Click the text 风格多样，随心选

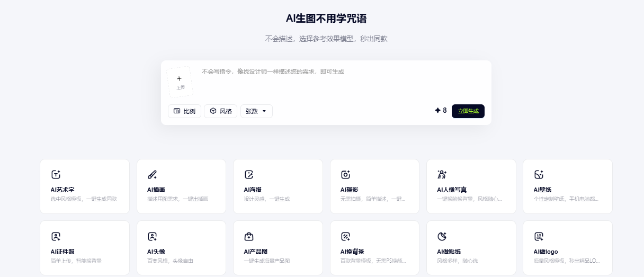pyautogui.click(x=457, y=261)
